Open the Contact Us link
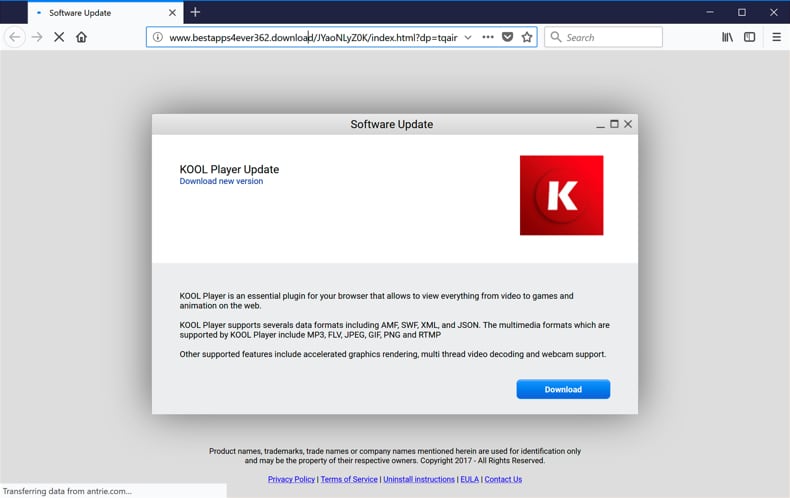Screen dimensions: 790x498 (503, 479)
